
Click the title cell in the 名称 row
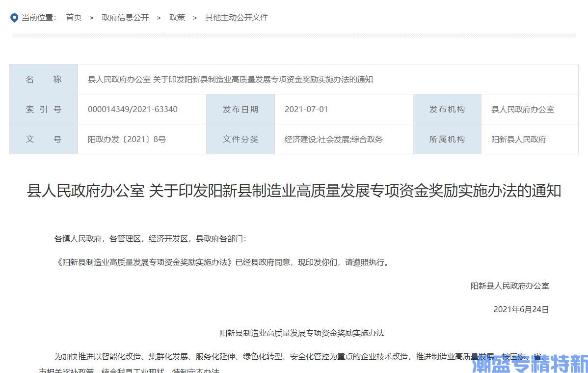(328, 79)
